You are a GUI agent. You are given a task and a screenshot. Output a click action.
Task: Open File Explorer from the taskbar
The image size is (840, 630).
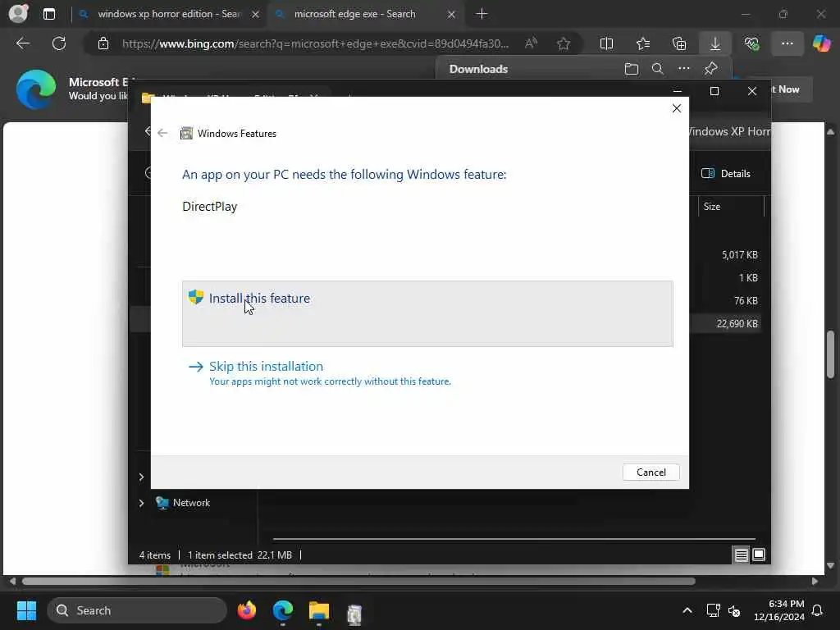319,610
